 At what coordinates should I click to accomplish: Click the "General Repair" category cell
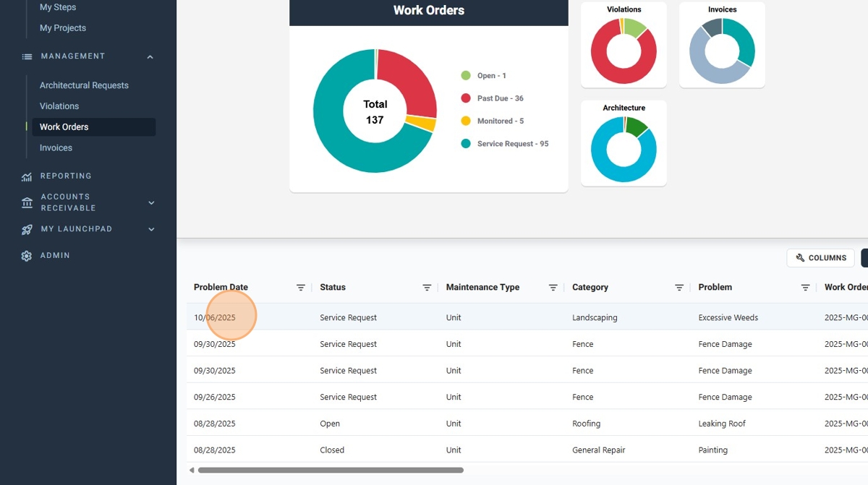click(599, 450)
